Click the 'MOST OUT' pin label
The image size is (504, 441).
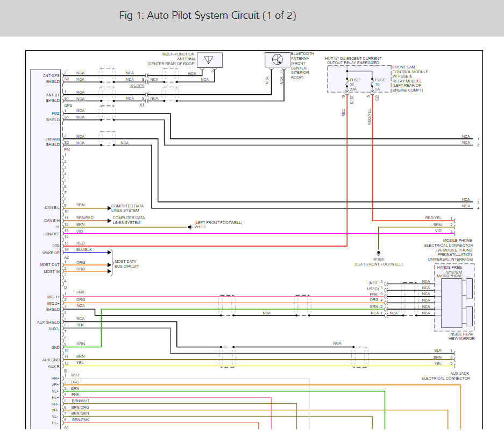49,265
